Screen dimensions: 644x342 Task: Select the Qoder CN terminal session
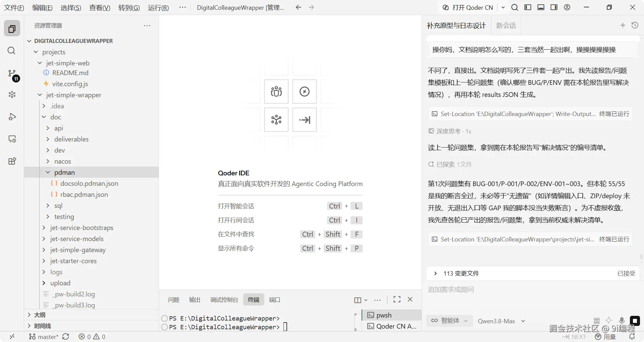pos(392,326)
